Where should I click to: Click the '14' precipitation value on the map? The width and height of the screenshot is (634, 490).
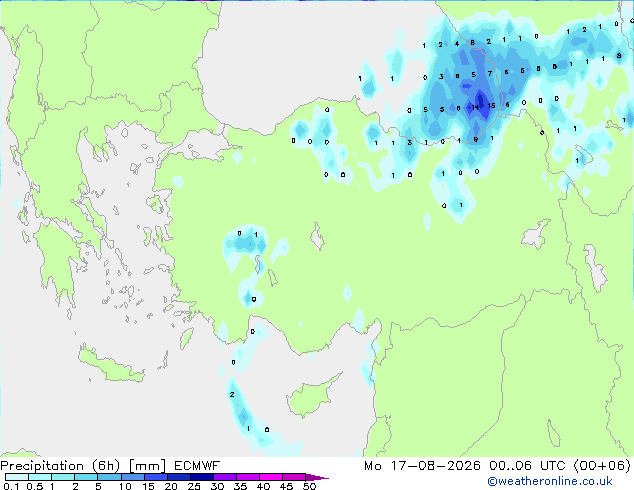(x=475, y=107)
